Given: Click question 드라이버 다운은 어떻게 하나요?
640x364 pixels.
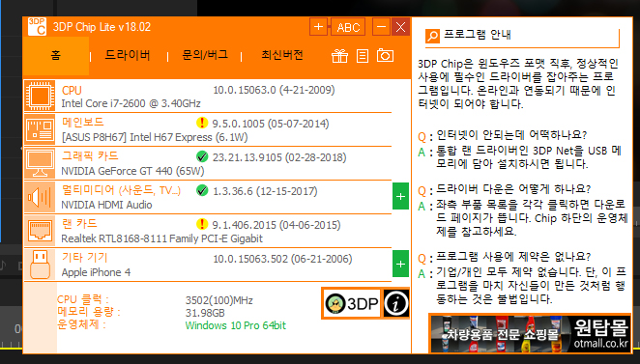Looking at the screenshot, I should (513, 189).
